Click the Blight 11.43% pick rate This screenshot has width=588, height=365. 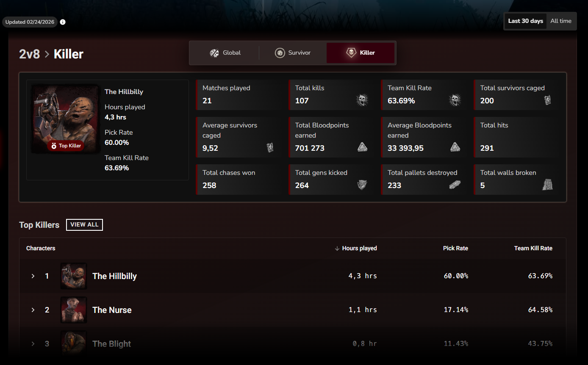(x=456, y=344)
